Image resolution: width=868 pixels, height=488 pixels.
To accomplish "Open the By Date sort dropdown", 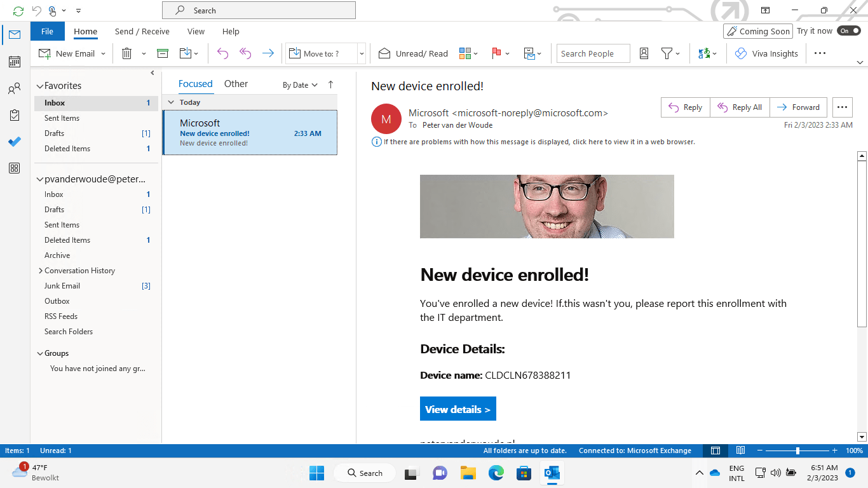I will click(300, 85).
